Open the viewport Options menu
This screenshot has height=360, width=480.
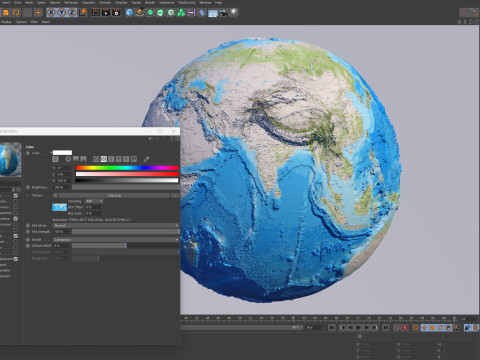tap(21, 22)
